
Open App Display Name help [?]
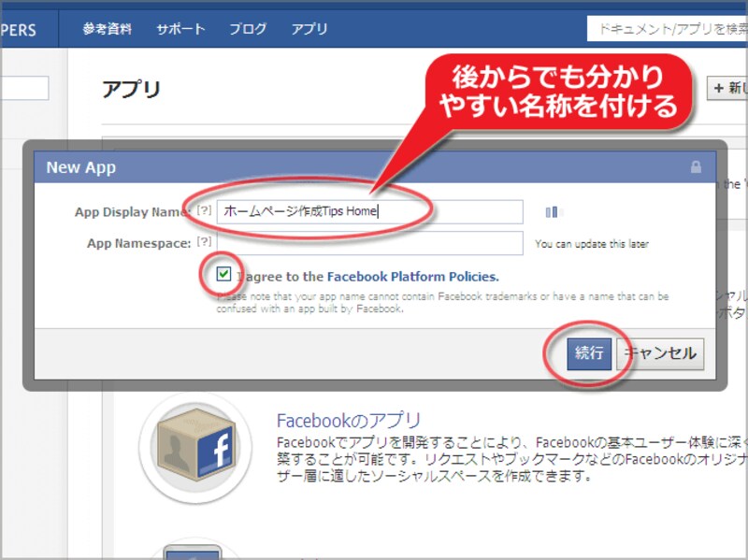[204, 210]
